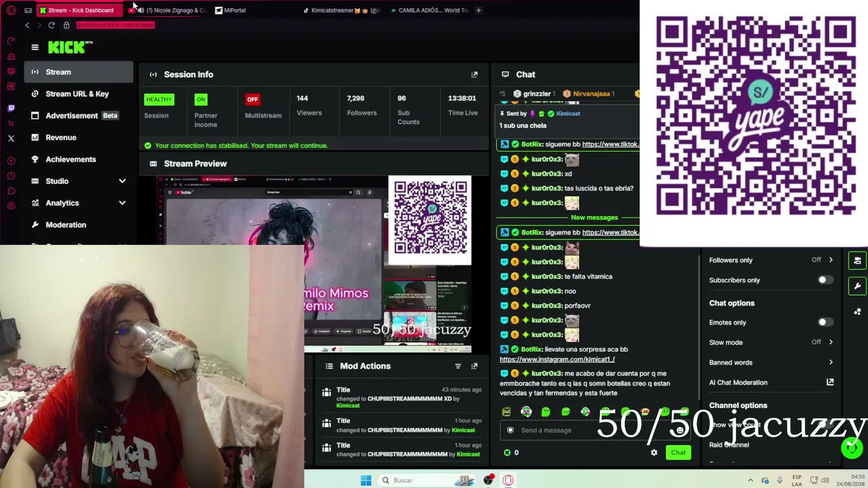This screenshot has height=488, width=868.
Task: Open Stream URL & Key page
Action: (79, 94)
